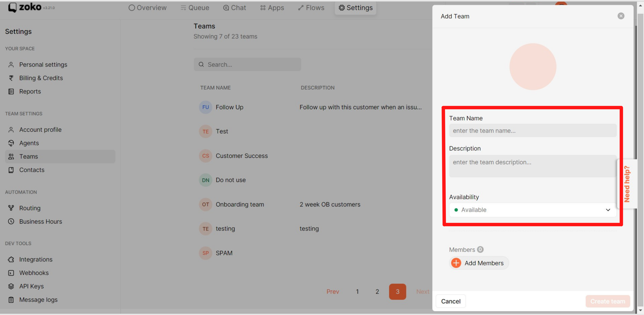
Task: Open Personal settings in sidebar
Action: (60, 65)
